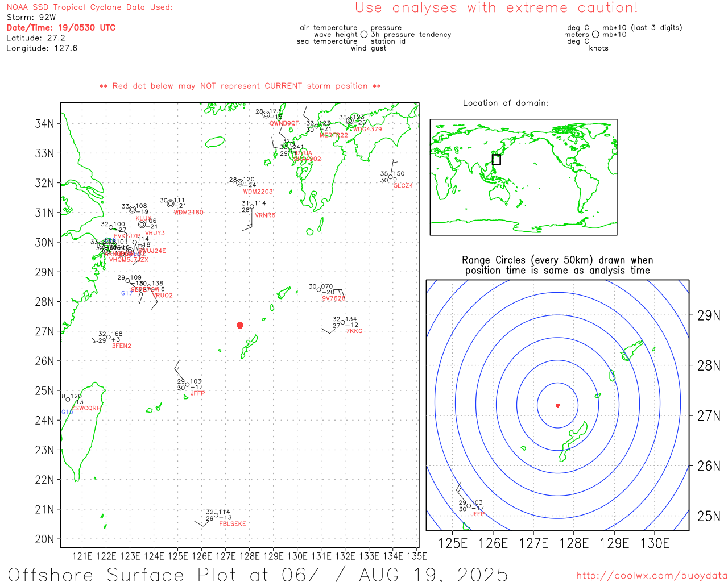
Task: Click station ID JFFP on the main map
Action: click(198, 393)
